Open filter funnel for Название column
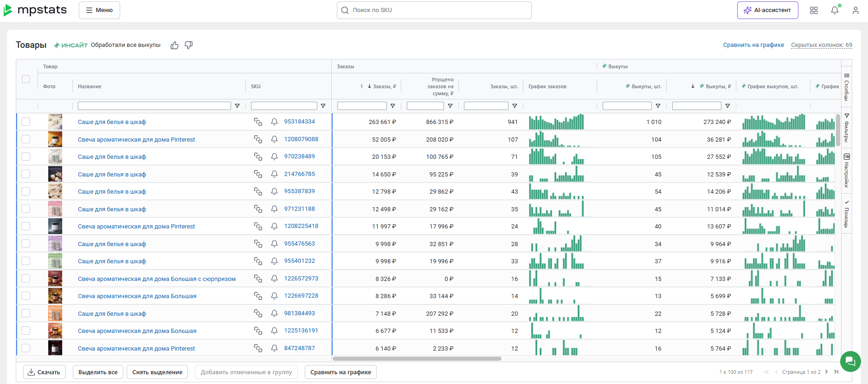This screenshot has height=384, width=868. 237,106
